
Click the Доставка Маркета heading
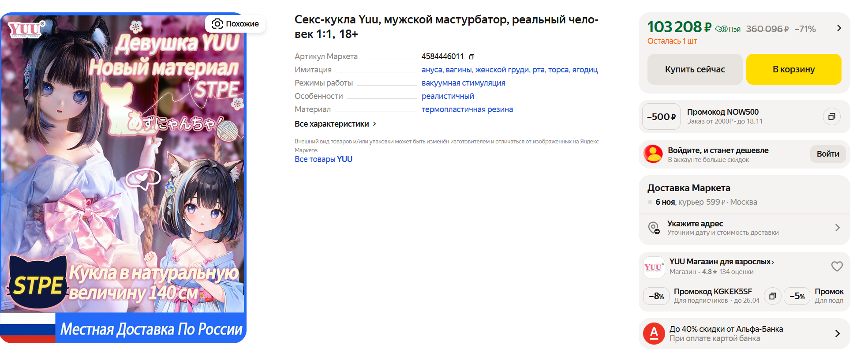(x=689, y=188)
